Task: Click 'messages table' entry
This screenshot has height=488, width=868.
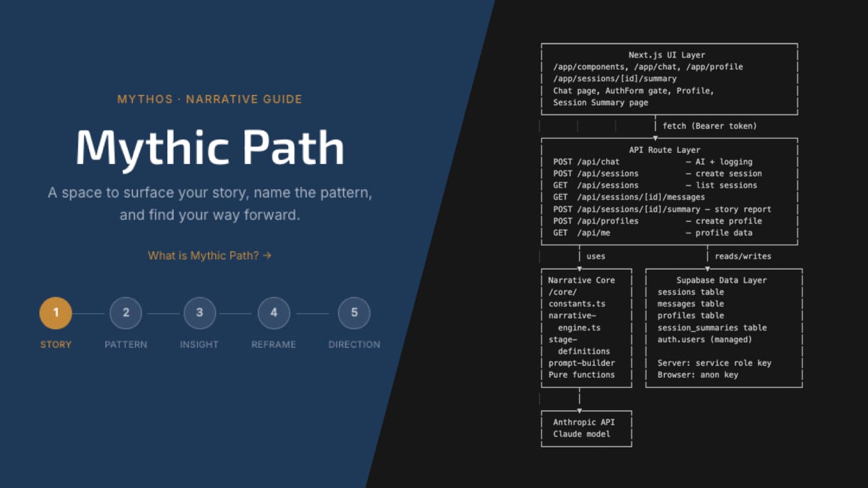Action: (690, 304)
